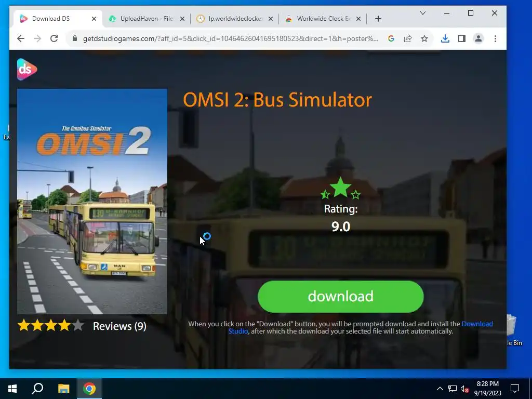Open the Windows Start menu
The width and height of the screenshot is (532, 399).
tap(12, 389)
